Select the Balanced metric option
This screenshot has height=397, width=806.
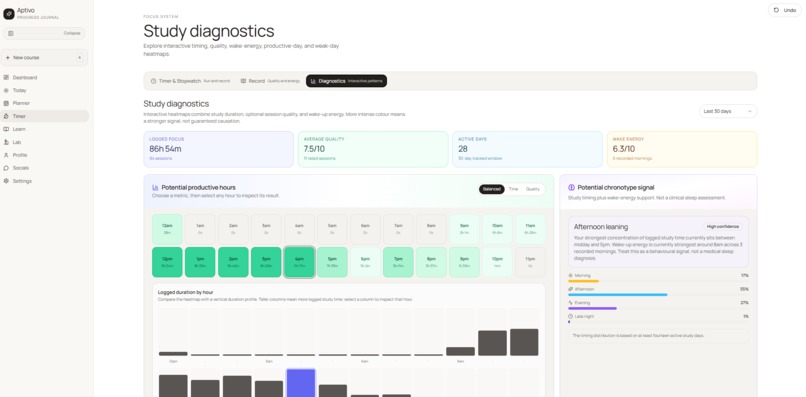(x=491, y=189)
